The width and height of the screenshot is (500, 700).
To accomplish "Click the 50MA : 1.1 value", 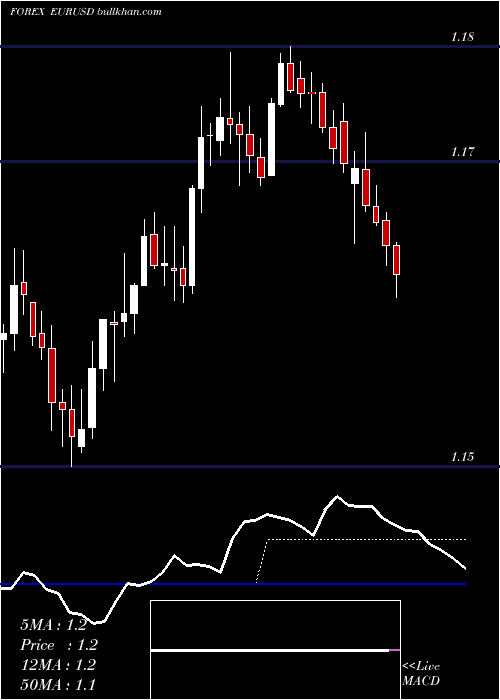I will 58,684.
